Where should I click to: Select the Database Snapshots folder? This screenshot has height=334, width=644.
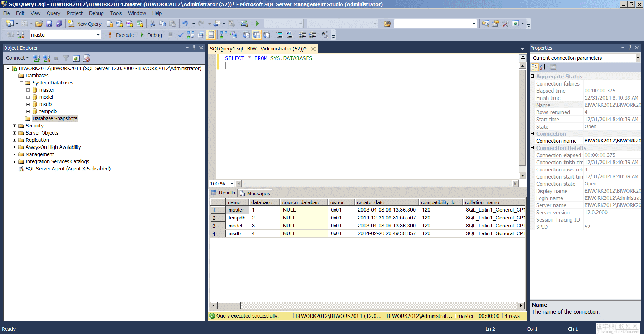[55, 118]
